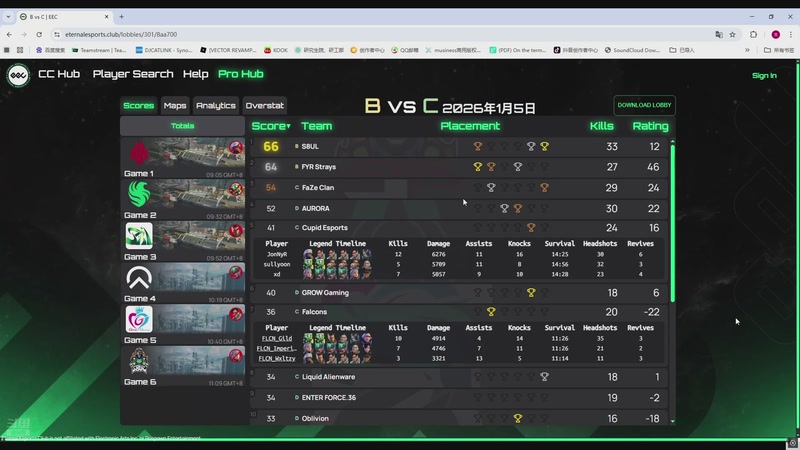The width and height of the screenshot is (800, 450).
Task: Click the Sign In link
Action: [764, 76]
